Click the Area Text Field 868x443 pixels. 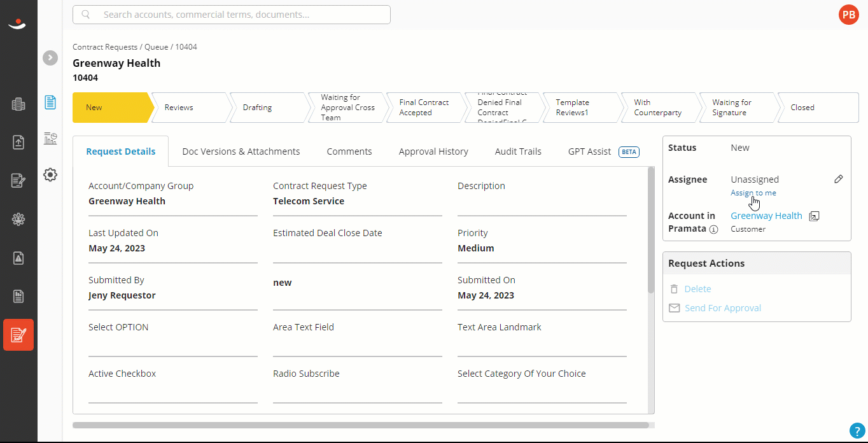point(358,339)
